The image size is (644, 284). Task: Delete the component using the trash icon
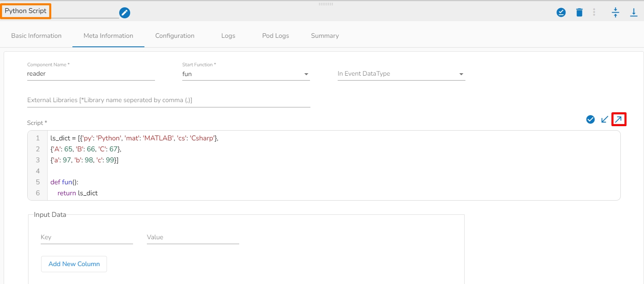point(579,13)
